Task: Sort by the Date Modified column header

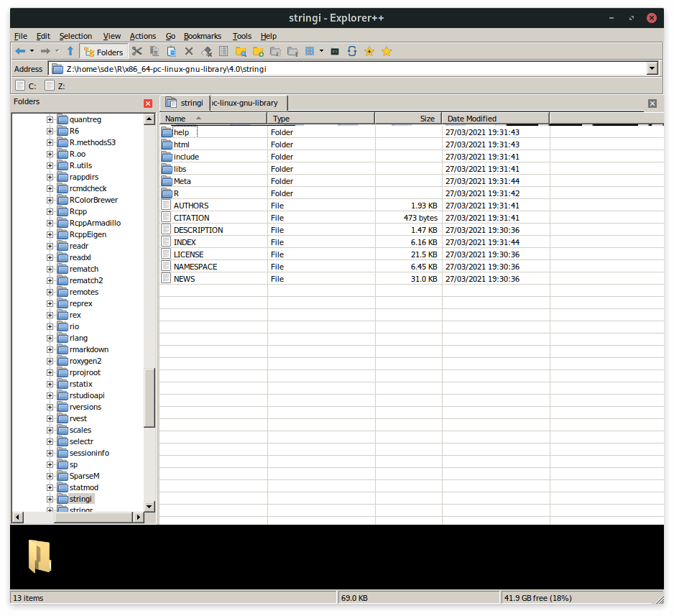Action: [496, 119]
